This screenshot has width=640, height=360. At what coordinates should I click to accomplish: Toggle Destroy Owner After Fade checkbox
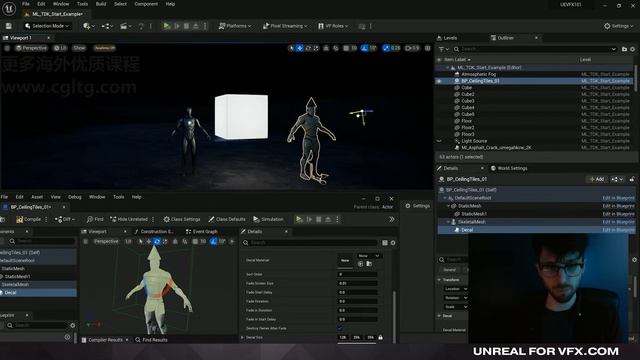pos(340,328)
